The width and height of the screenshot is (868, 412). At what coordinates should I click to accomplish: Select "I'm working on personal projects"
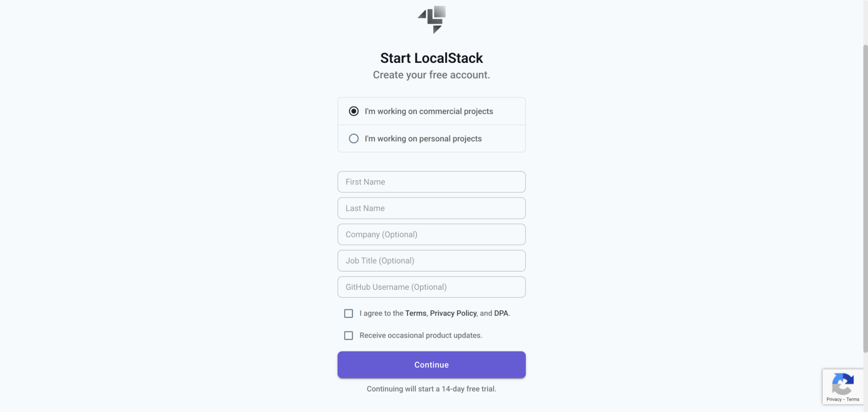point(353,138)
